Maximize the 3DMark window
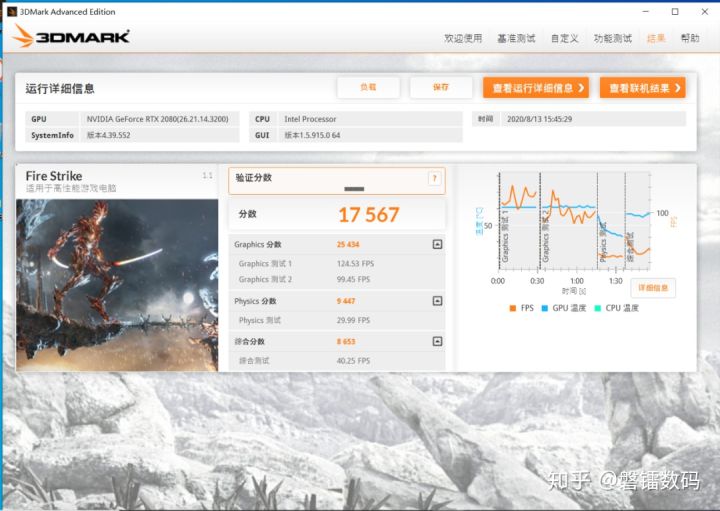Viewport: 720px width, 511px height. [x=675, y=11]
